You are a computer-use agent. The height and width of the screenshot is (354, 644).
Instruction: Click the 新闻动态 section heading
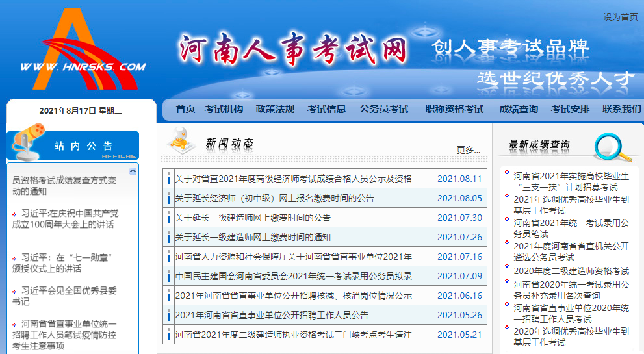(x=229, y=144)
